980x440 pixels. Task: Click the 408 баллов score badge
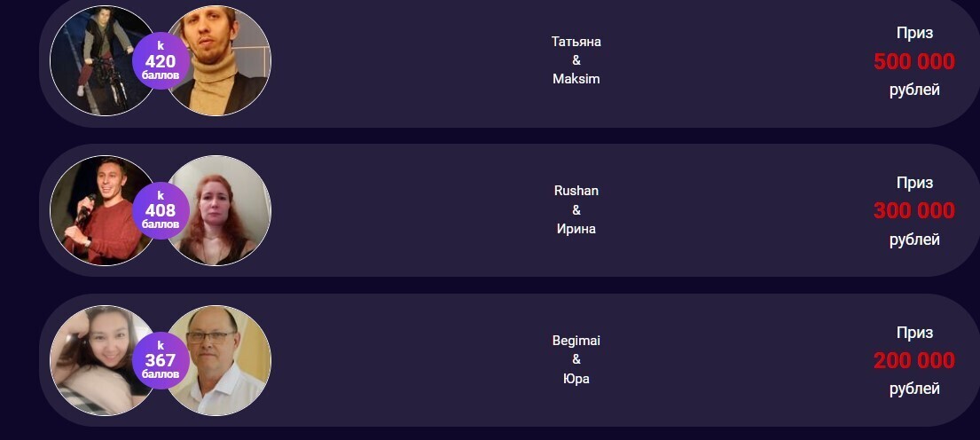click(x=161, y=210)
